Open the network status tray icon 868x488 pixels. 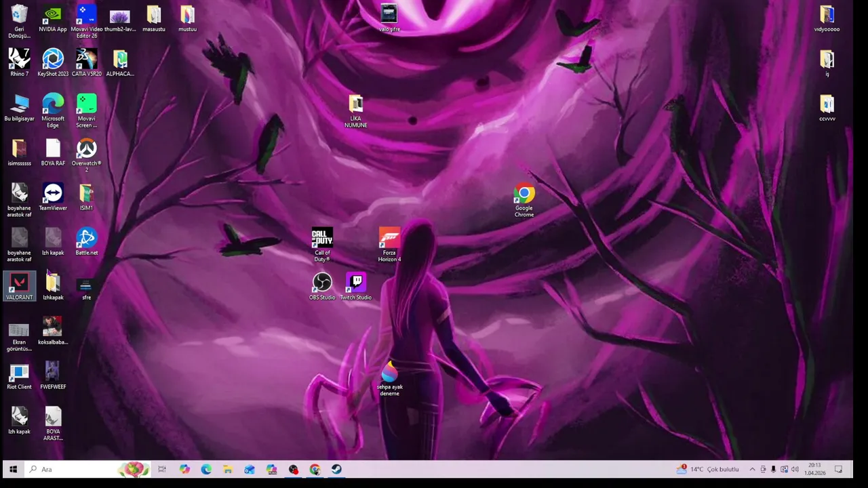pos(784,469)
